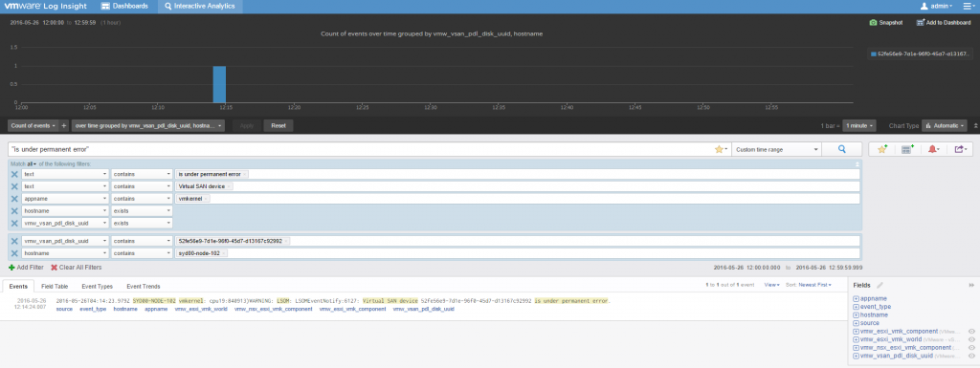
Task: Collapse the filter section arrow icon
Action: [857, 164]
